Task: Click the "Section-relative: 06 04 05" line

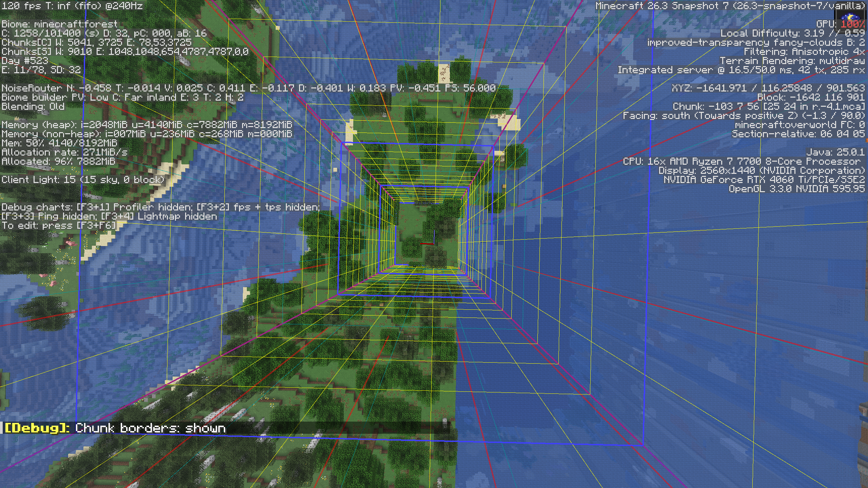Action: point(799,134)
